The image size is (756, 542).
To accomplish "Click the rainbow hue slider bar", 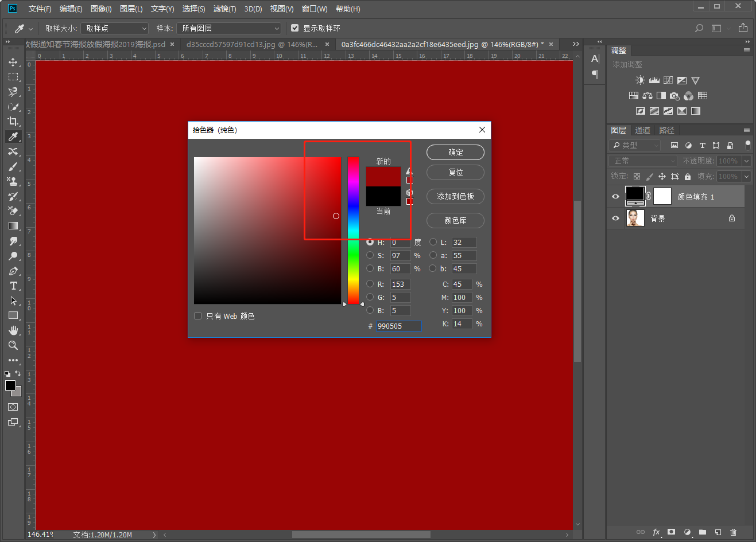I will tap(353, 229).
